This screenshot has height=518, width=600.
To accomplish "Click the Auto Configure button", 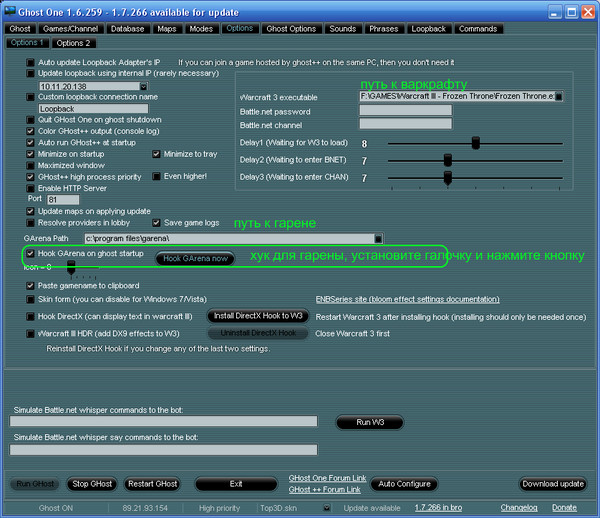I will click(404, 484).
